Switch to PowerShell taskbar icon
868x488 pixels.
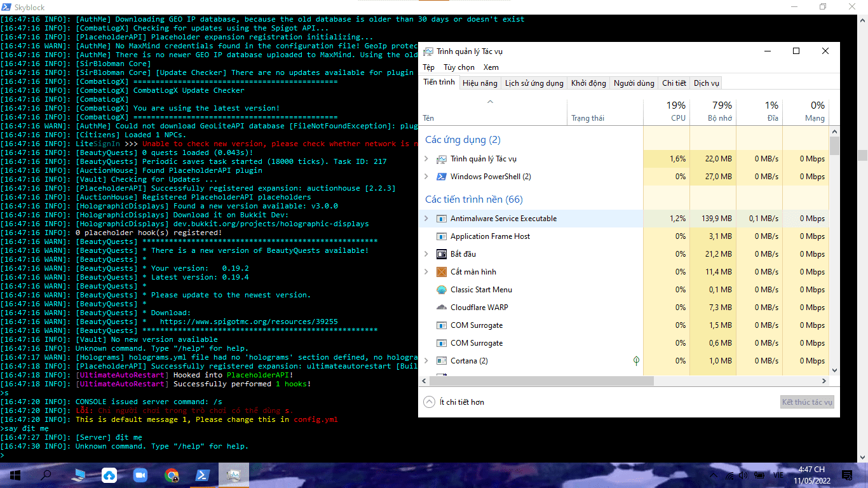coord(202,475)
